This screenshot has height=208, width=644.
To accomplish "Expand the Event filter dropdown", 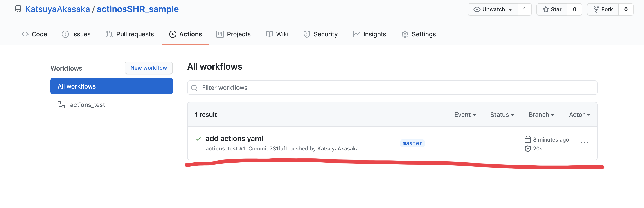I will [465, 115].
